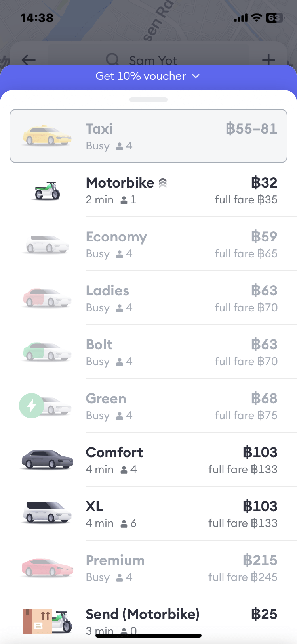297x644 pixels.
Task: Tap the Send parcel box icon
Action: pyautogui.click(x=38, y=621)
